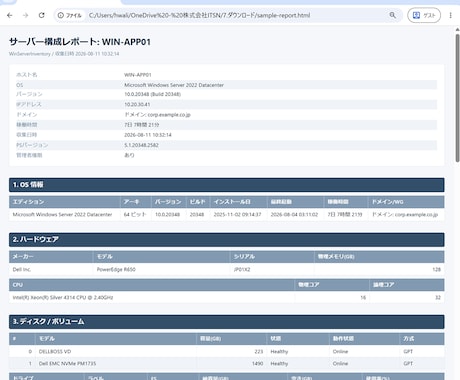This screenshot has width=460, height=380.
Task: Click the OS label in the summary card
Action: [20, 85]
